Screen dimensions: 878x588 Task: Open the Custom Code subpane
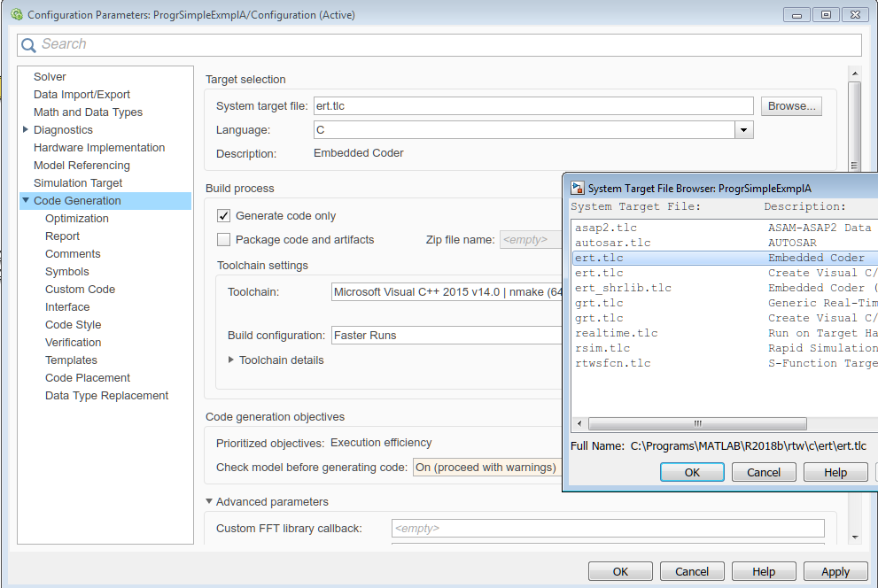pos(80,290)
